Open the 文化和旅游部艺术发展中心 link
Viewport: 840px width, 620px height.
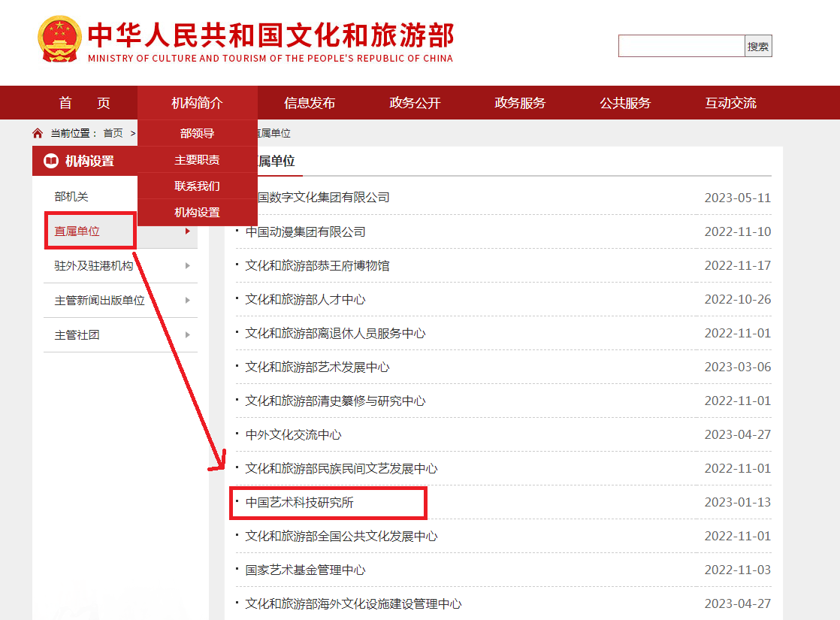tap(317, 367)
